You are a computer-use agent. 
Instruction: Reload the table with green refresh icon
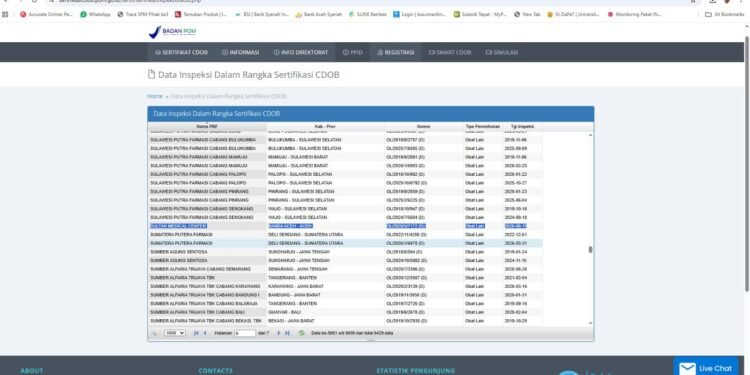pos(301,333)
